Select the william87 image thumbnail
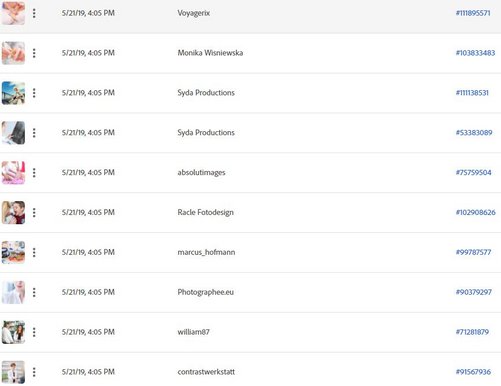The image size is (501, 386). point(13,332)
